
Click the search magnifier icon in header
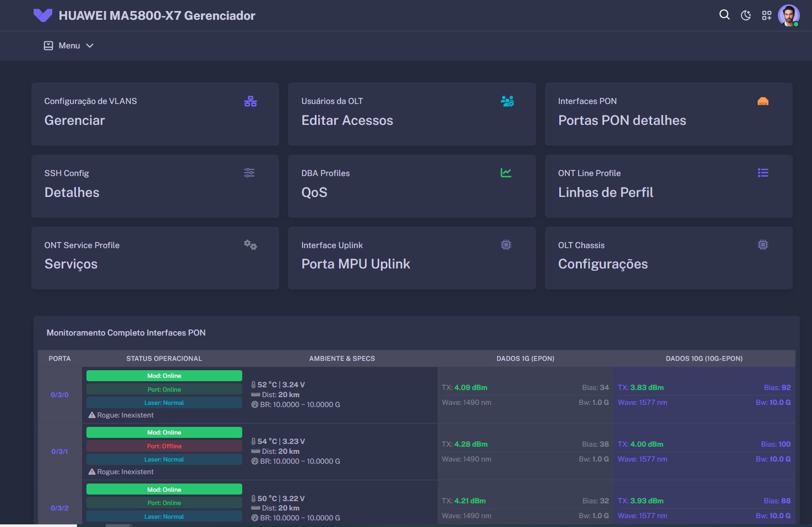[x=724, y=15]
